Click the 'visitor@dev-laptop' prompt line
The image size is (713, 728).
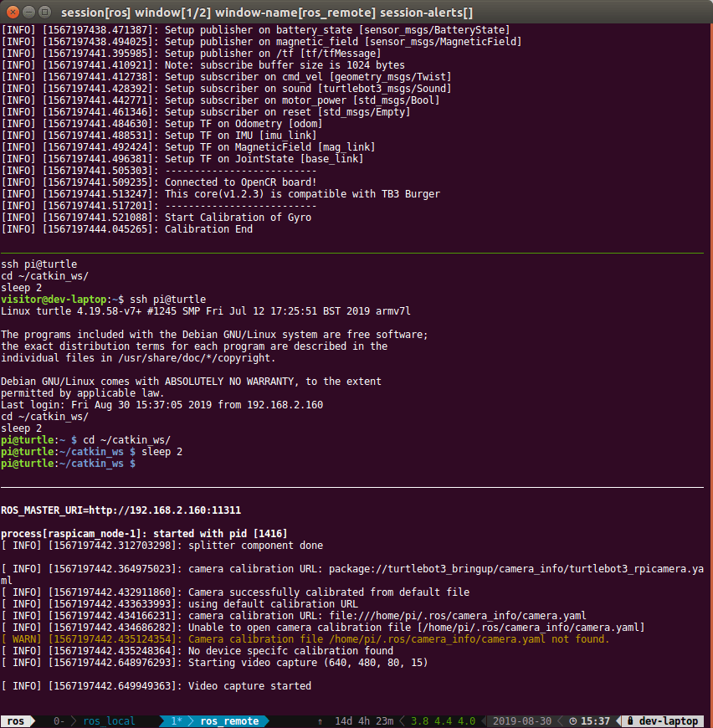[104, 300]
